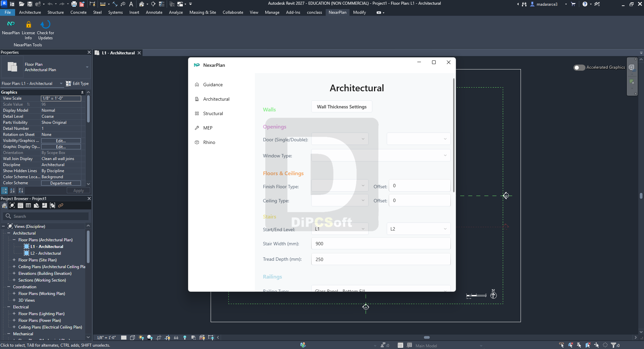Open the Massing & Site ribbon tab

203,12
